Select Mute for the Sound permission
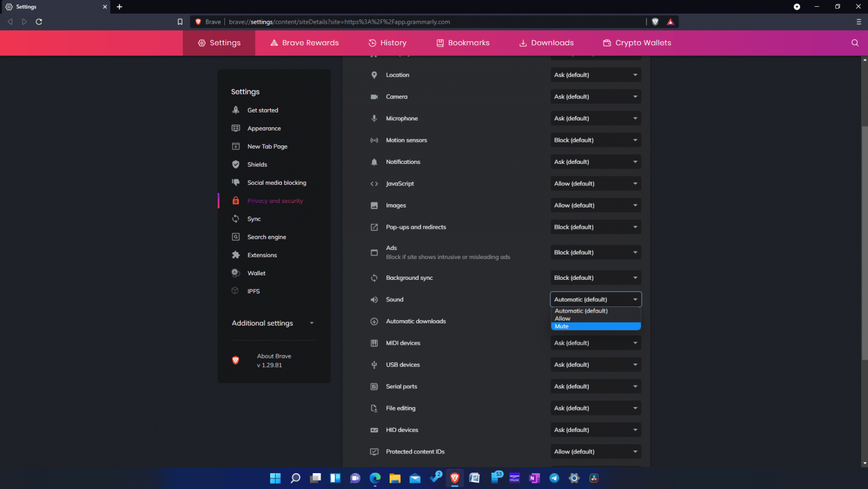Image resolution: width=868 pixels, height=489 pixels. pyautogui.click(x=596, y=326)
